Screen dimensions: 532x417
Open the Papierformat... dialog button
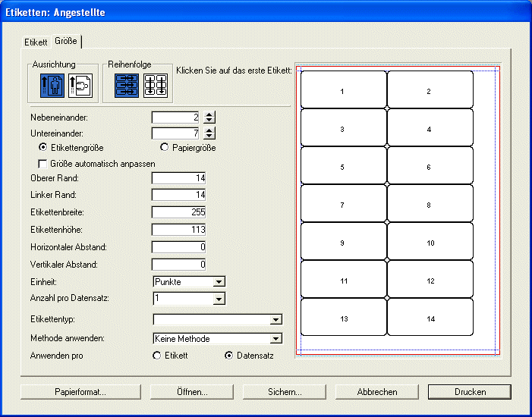(x=80, y=392)
